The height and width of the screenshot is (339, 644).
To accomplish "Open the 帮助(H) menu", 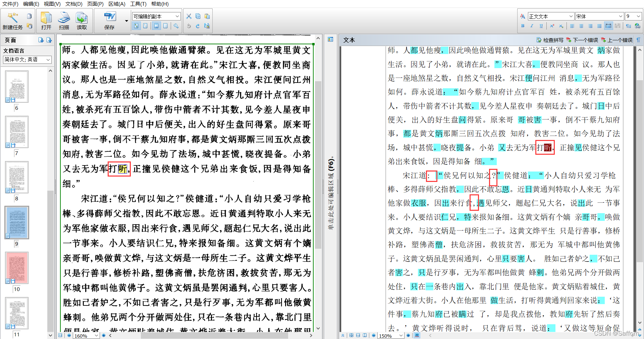I will point(160,4).
